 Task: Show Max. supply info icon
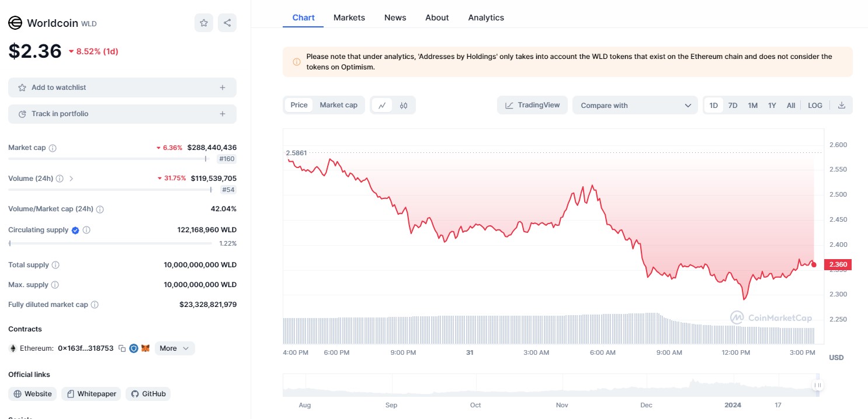(x=55, y=285)
